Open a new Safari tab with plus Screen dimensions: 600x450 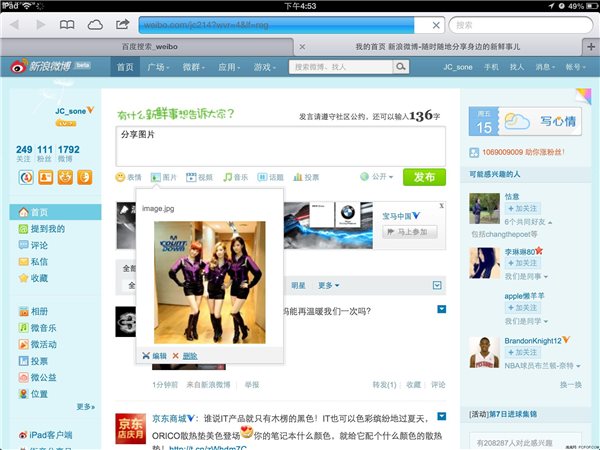591,47
